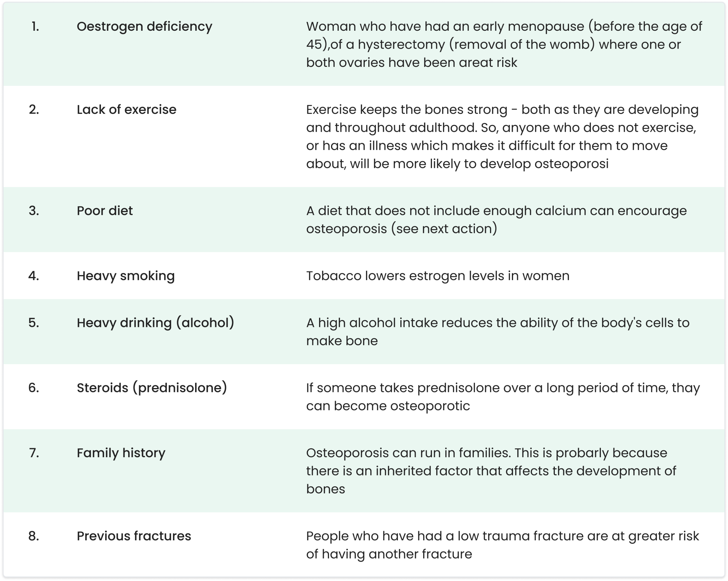Screen dimensions: 728x581
Task: Click row number 8 in the list
Action: (34, 536)
